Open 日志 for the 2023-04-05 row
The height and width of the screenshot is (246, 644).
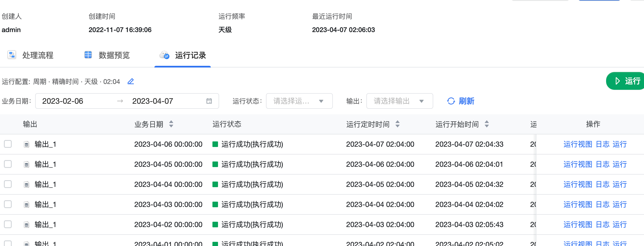pyautogui.click(x=602, y=164)
